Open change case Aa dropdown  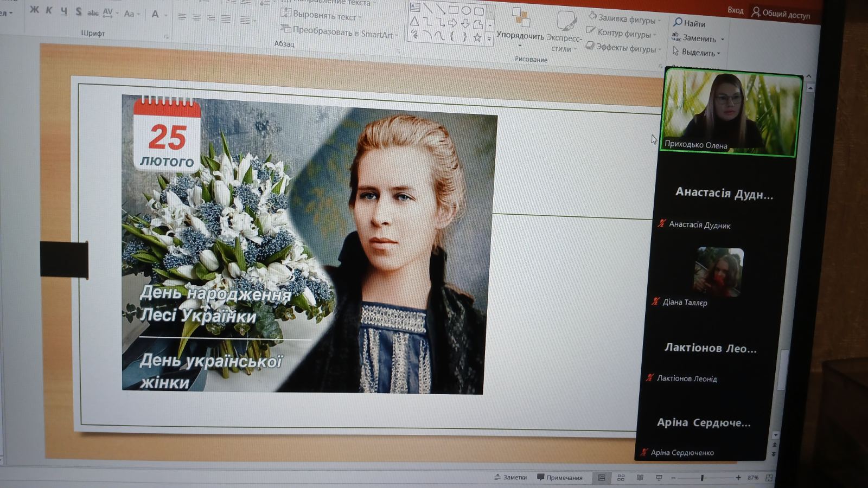tap(131, 14)
